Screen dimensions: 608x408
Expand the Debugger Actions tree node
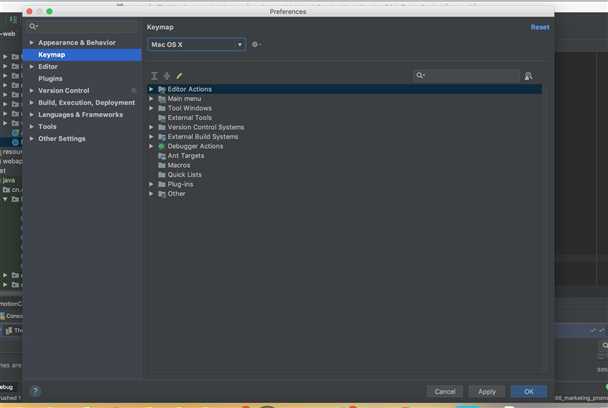pyautogui.click(x=151, y=146)
